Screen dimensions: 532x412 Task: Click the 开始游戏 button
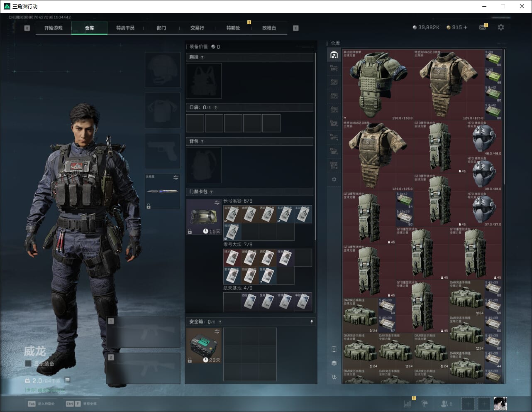[x=54, y=28]
